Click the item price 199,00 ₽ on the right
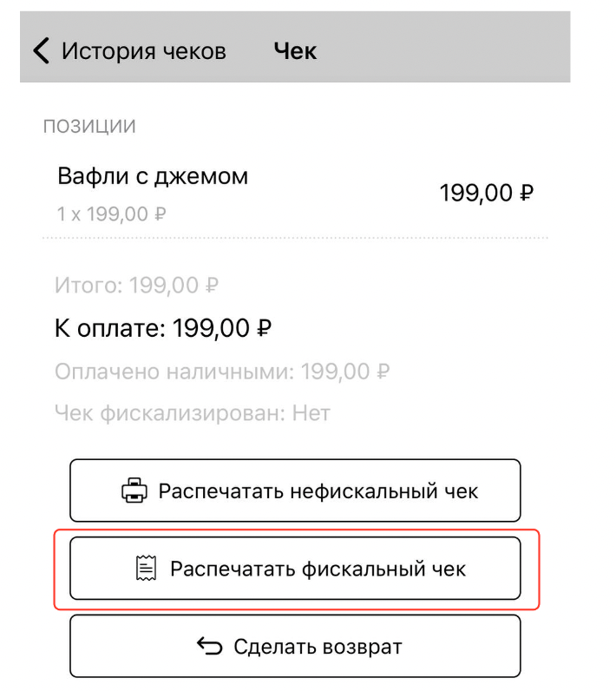Image resolution: width=616 pixels, height=691 pixels. [x=486, y=192]
